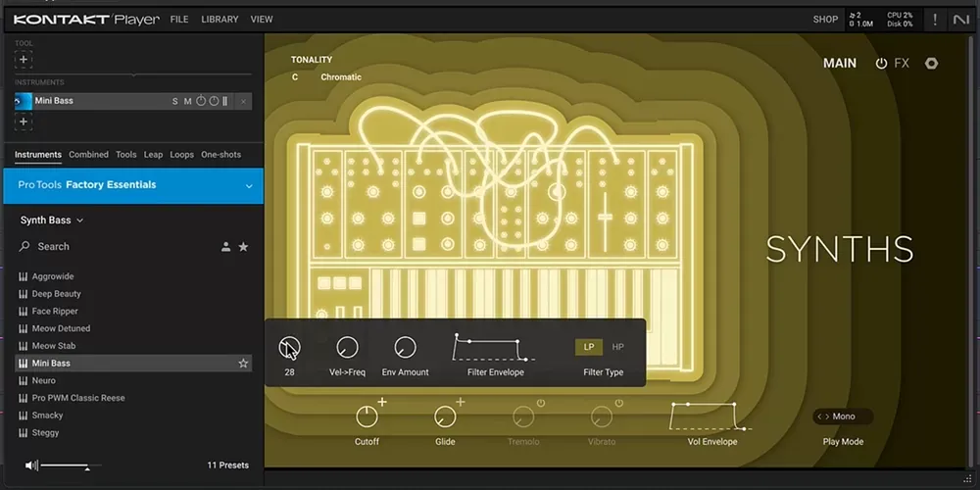The height and width of the screenshot is (490, 980).
Task: Switch to the Combined tab
Action: coord(89,155)
